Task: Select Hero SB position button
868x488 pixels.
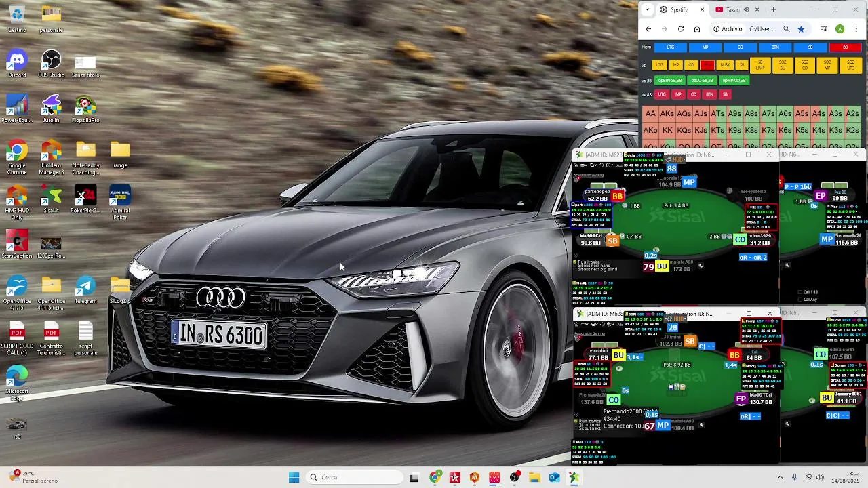Action: (810, 47)
